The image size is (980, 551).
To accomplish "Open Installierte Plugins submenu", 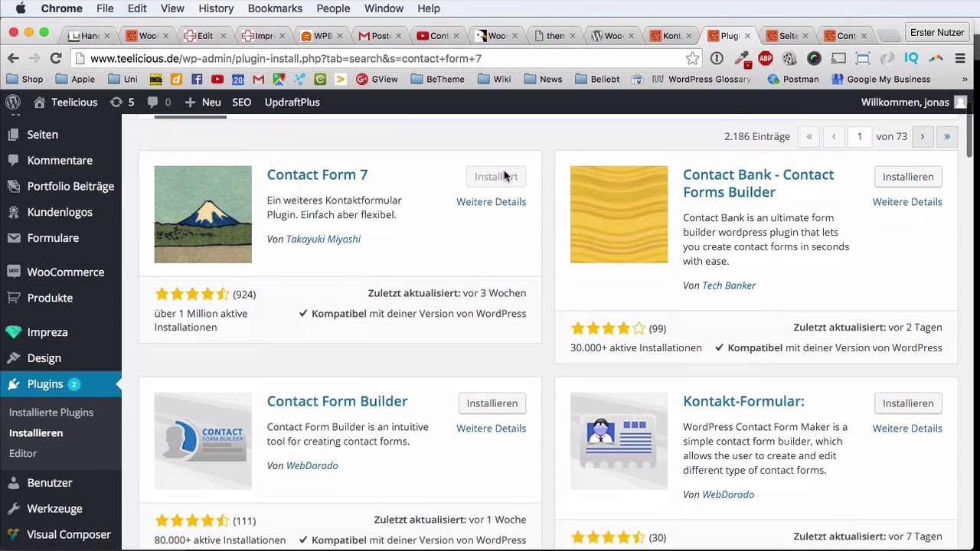I will pos(51,412).
